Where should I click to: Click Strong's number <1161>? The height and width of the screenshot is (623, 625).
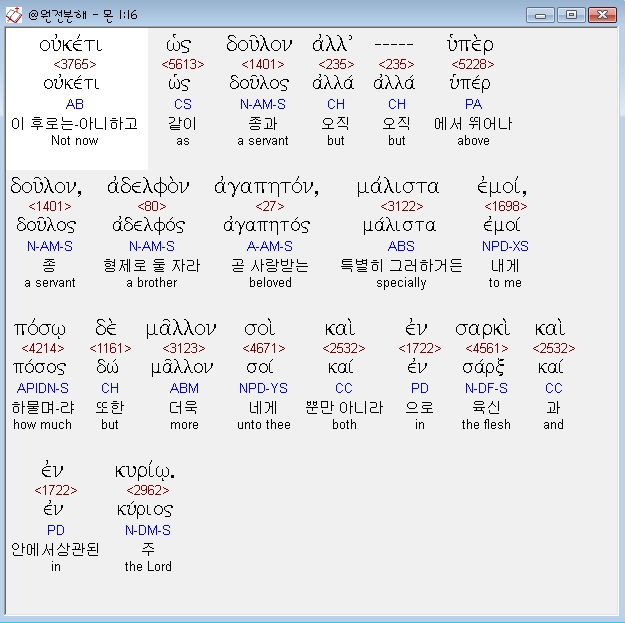pyautogui.click(x=110, y=348)
